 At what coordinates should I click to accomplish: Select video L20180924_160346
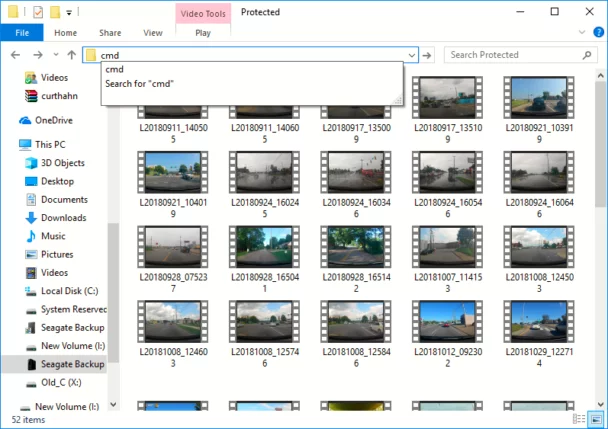(x=356, y=185)
